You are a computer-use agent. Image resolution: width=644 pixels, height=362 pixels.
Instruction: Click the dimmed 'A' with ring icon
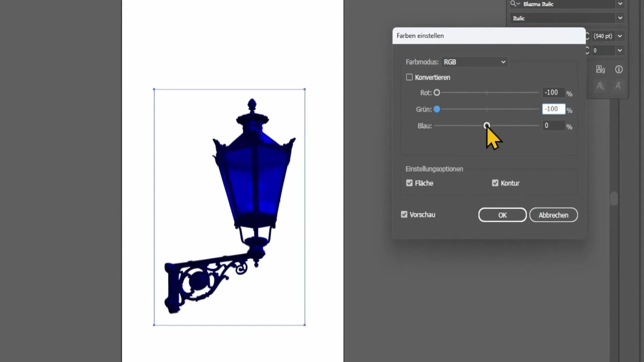point(618,86)
